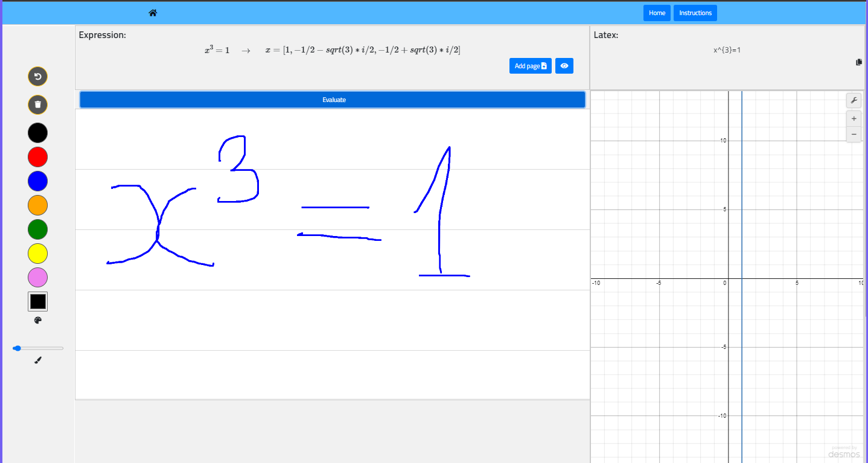Click the paintbrush size icon
The image size is (868, 463).
pos(37,360)
